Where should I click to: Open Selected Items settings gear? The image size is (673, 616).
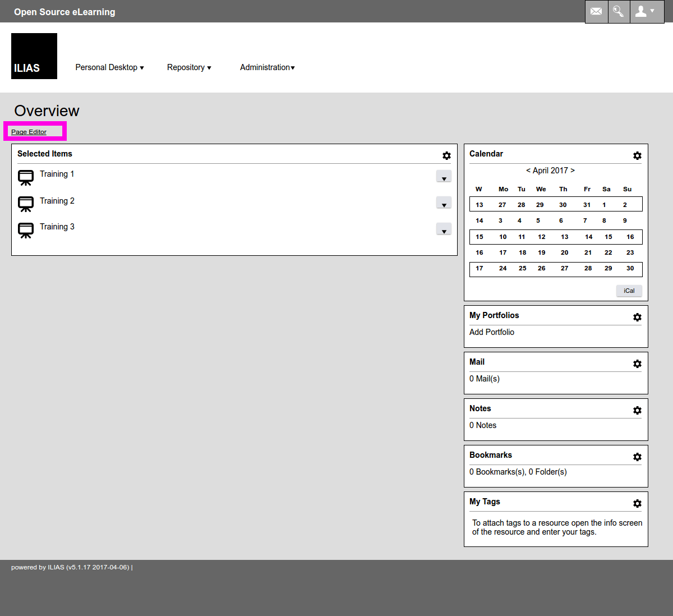446,155
